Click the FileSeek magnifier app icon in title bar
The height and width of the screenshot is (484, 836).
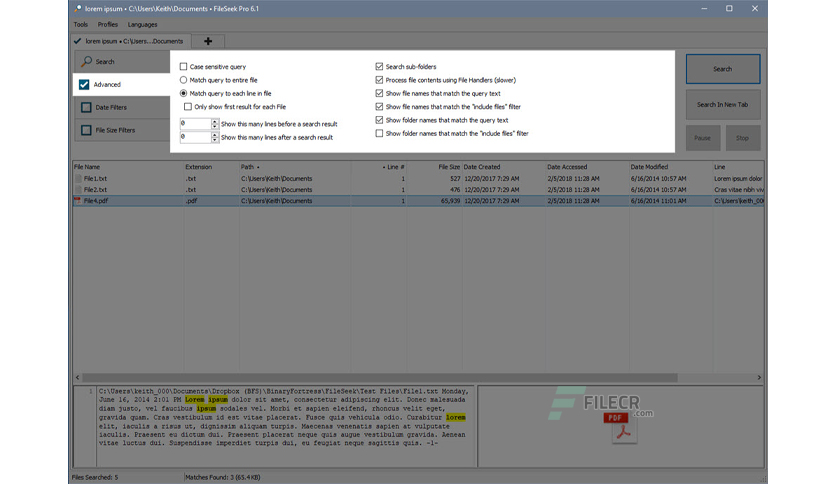pos(78,9)
